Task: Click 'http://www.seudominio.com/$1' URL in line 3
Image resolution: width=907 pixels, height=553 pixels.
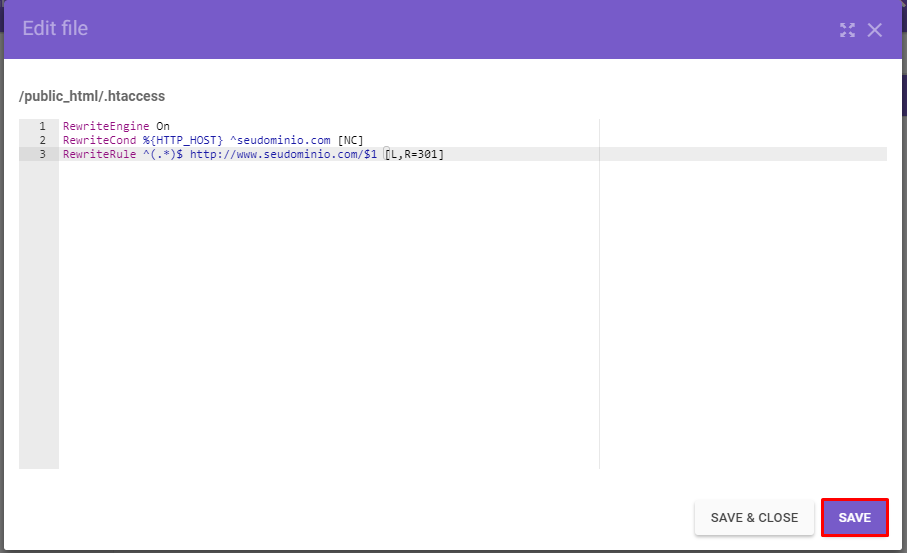Action: [283, 154]
